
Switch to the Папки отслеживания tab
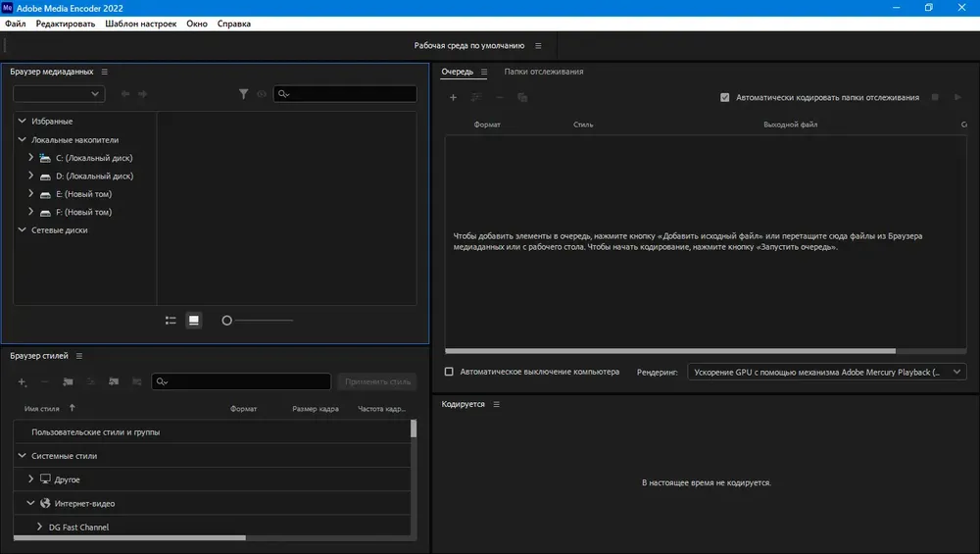click(x=544, y=72)
